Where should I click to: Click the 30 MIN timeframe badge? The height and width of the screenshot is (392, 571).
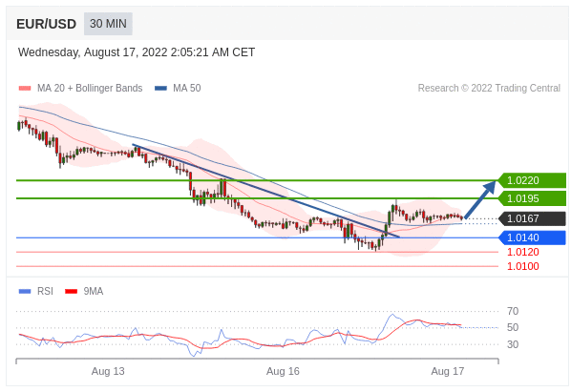[x=108, y=24]
